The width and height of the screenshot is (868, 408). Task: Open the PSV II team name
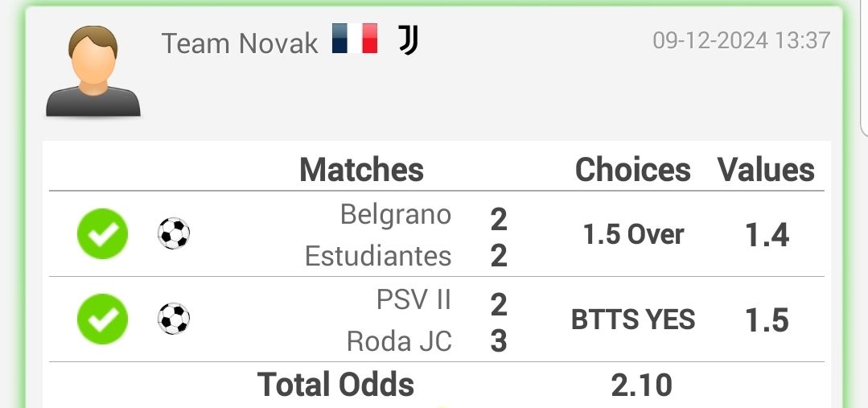(x=414, y=300)
